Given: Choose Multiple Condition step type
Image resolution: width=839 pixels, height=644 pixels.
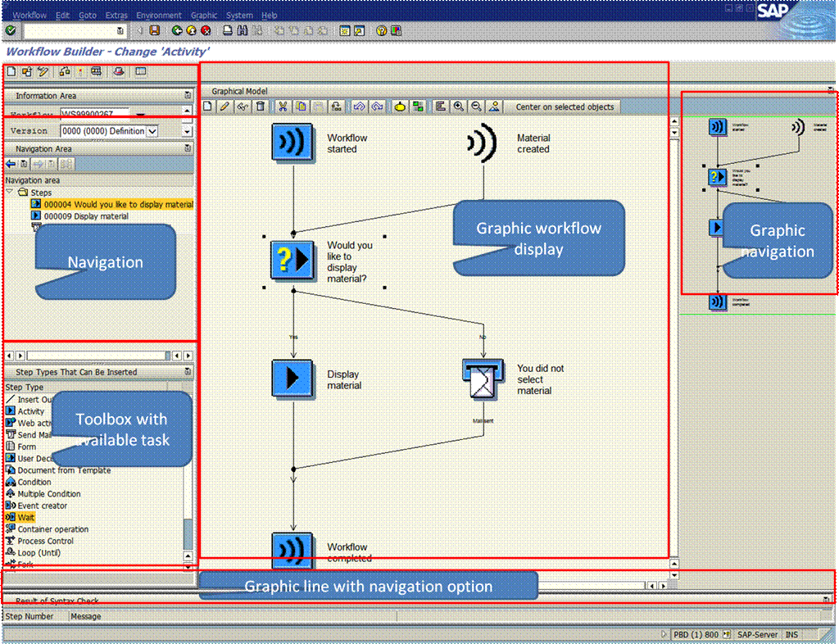Looking at the screenshot, I should [43, 494].
